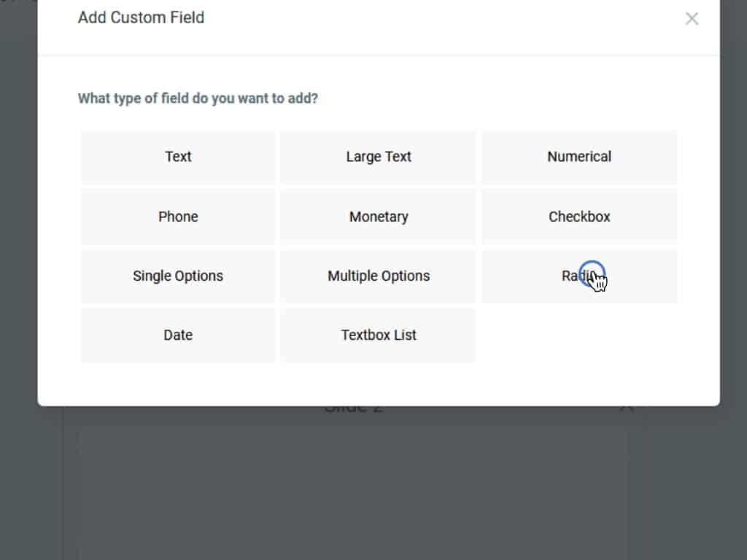747x560 pixels.
Task: Add a Date custom field
Action: 178,335
